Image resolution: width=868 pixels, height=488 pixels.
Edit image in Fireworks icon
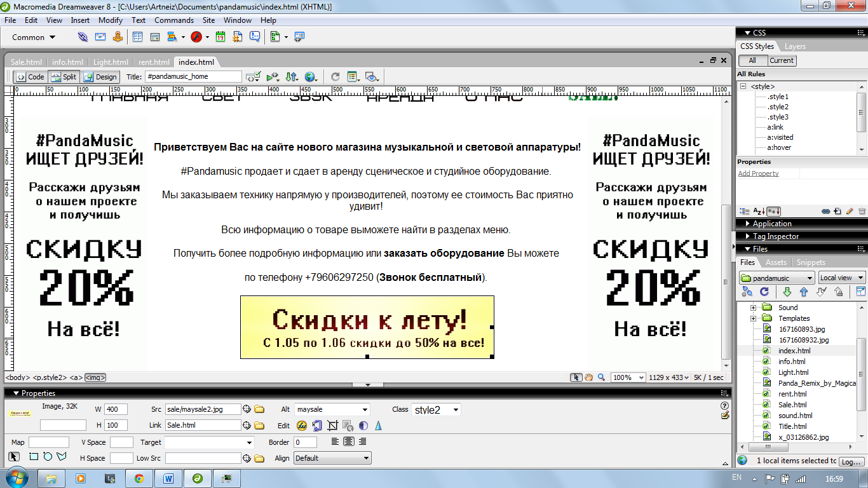pyautogui.click(x=302, y=426)
